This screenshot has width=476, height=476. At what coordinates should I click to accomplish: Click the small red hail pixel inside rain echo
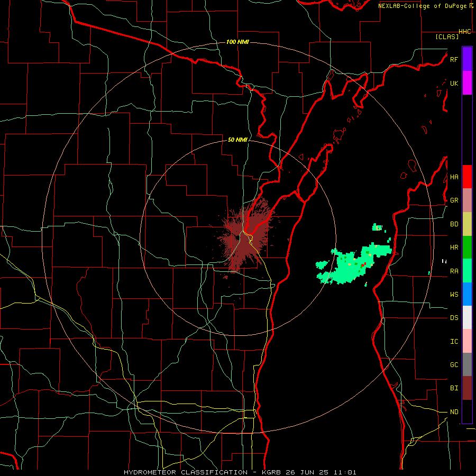[x=363, y=265]
